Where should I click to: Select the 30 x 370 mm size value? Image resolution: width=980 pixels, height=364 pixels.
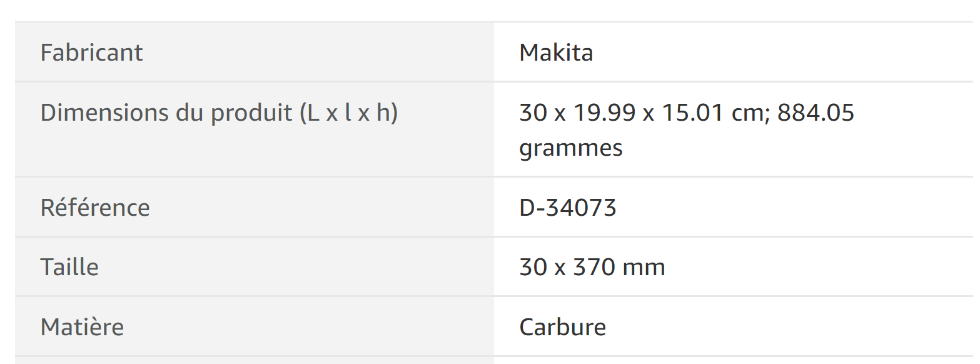pyautogui.click(x=592, y=268)
